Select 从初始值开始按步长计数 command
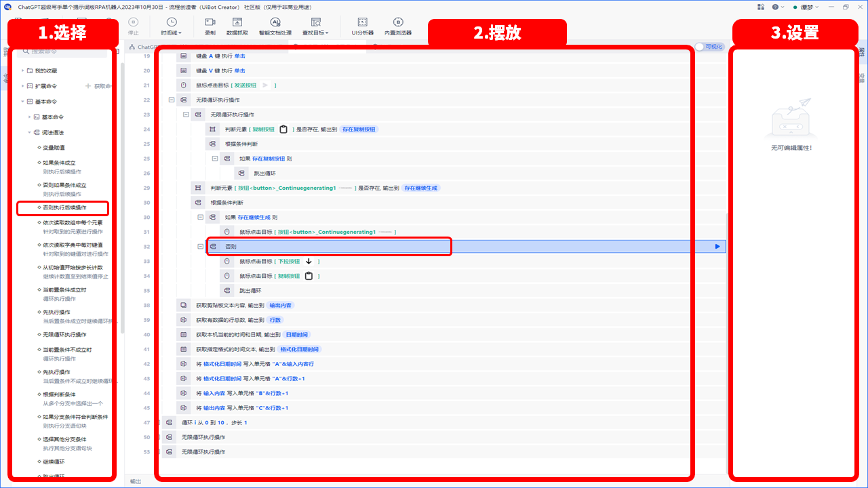Viewport: 868px width, 488px height. 73,267
